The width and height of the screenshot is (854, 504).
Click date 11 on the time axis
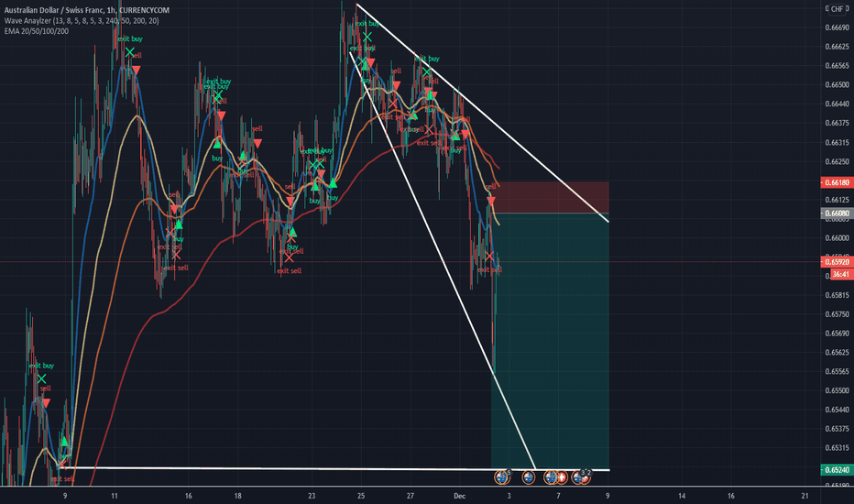[x=114, y=496]
